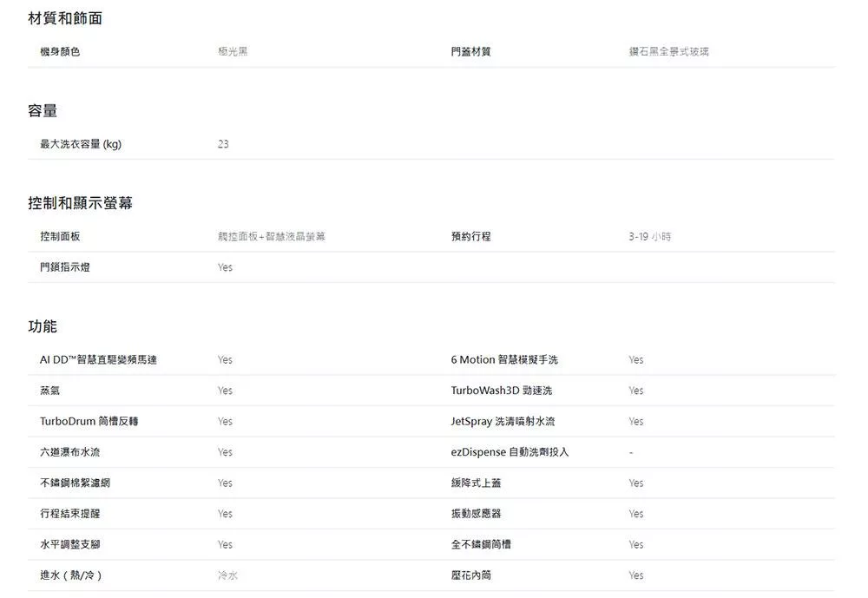This screenshot has height=598, width=868.
Task: Click the 功能 section heading
Action: click(x=43, y=326)
